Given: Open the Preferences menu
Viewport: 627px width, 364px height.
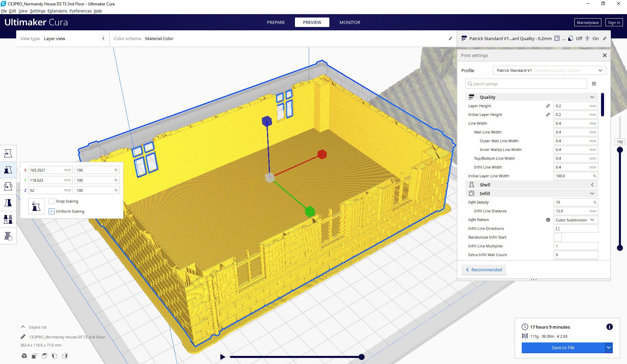Looking at the screenshot, I should pyautogui.click(x=80, y=11).
